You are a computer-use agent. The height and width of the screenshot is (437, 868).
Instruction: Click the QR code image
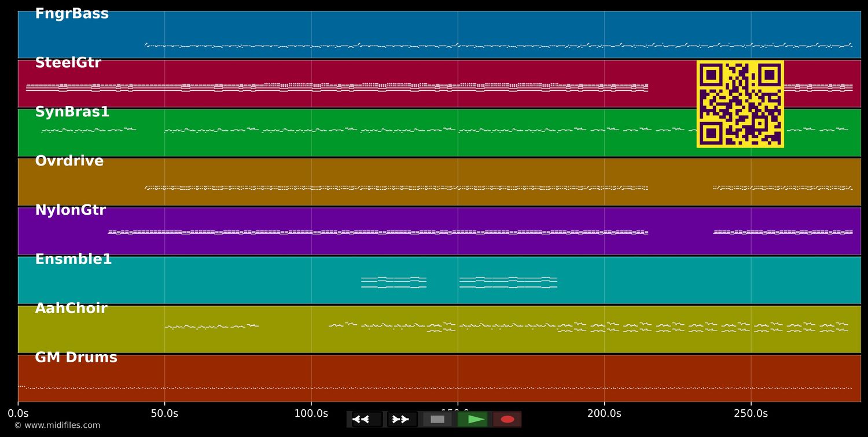coord(740,104)
